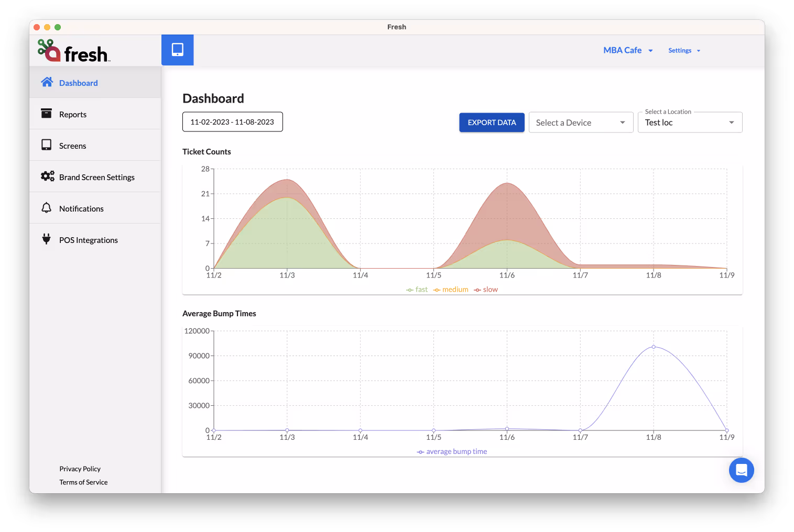The image size is (794, 532).
Task: Click the EXPORT DATA button
Action: tap(492, 123)
